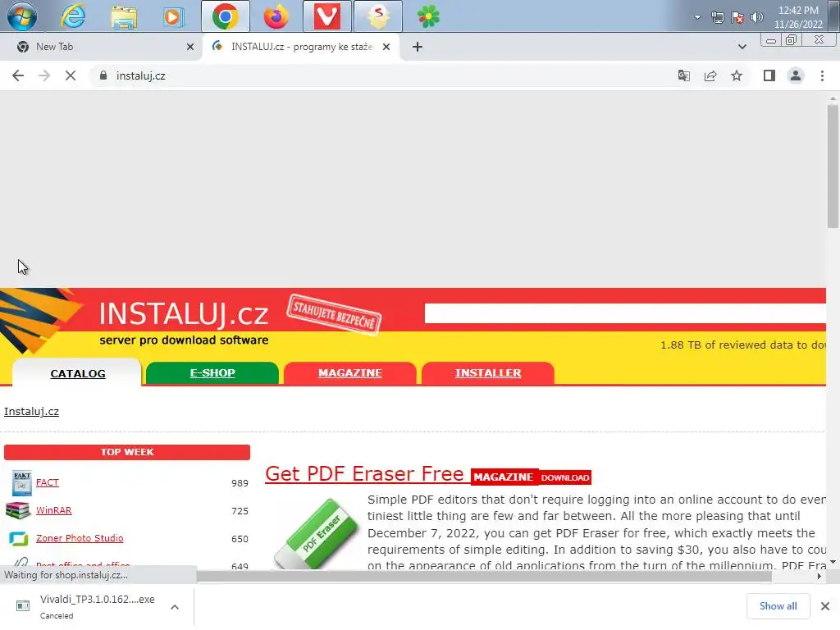Viewport: 840px width, 630px height.
Task: Open the clock showing 12:42 PM
Action: (x=798, y=17)
